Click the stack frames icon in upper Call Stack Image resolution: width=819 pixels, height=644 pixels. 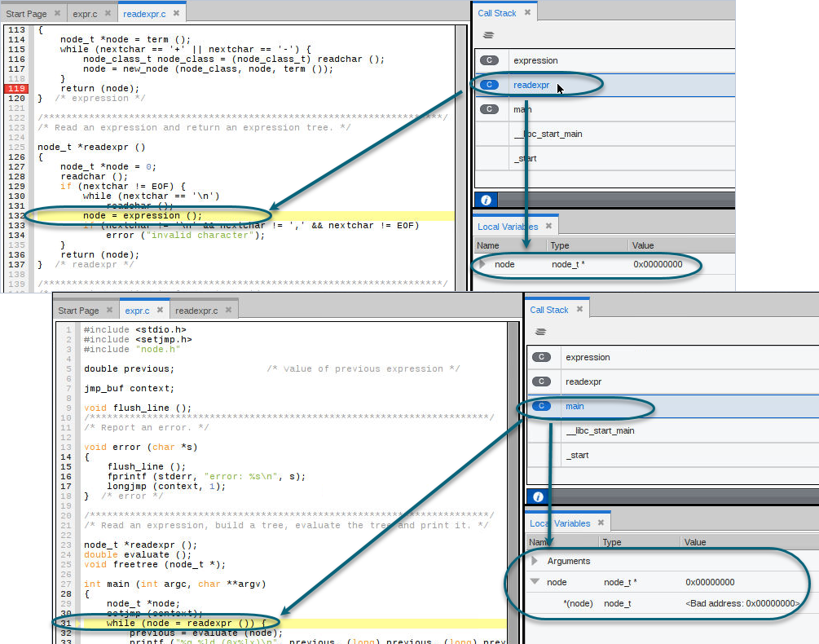[488, 36]
